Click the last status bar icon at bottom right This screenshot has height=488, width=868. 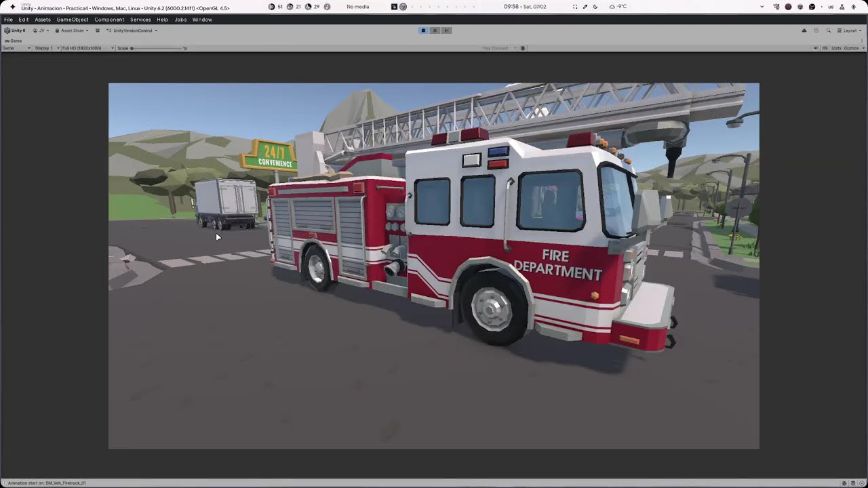tap(861, 483)
